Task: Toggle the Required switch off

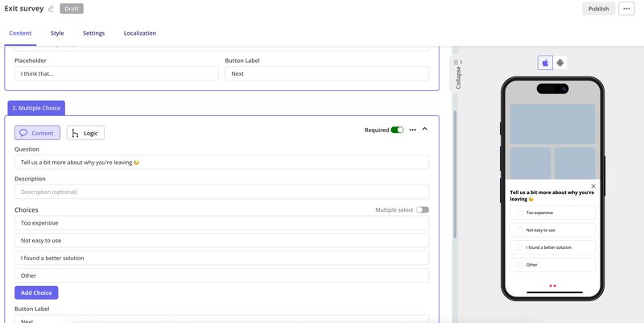Action: (x=397, y=130)
